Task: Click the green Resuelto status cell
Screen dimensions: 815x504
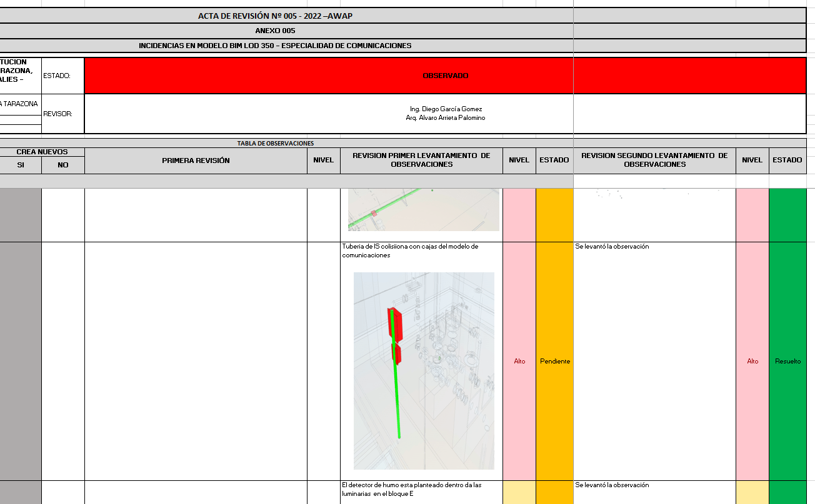Action: (787, 361)
